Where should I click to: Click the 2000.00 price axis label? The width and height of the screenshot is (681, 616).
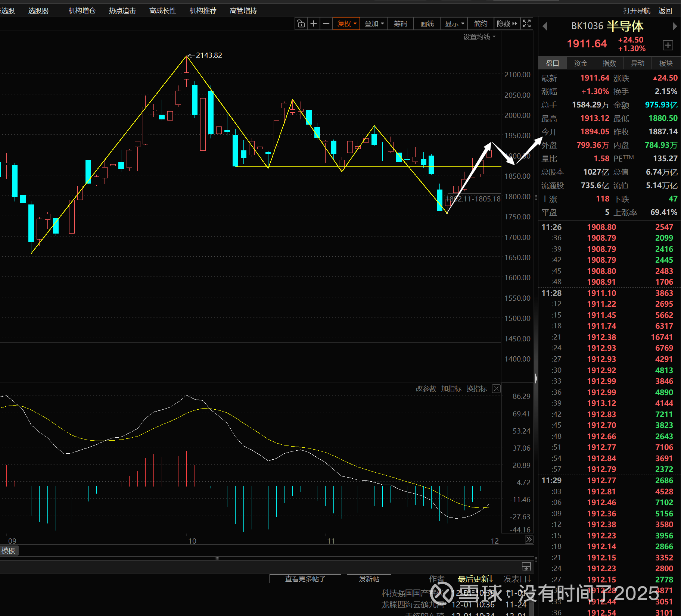tap(517, 115)
